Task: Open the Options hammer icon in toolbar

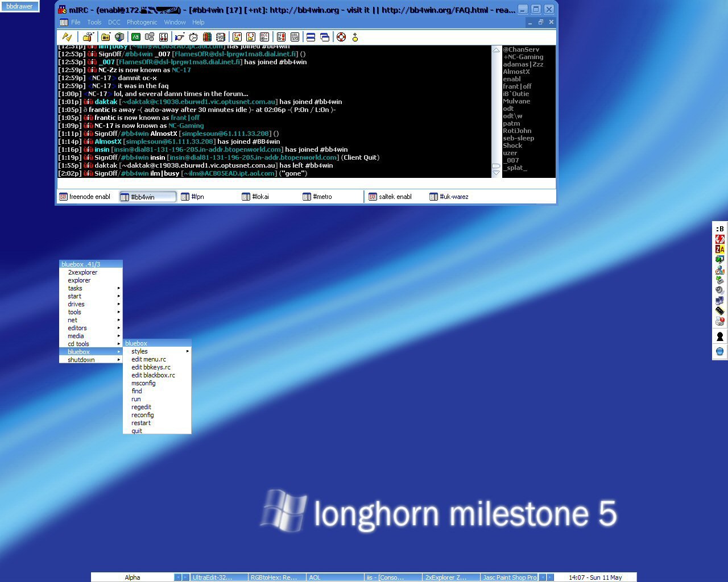Action: 88,37
